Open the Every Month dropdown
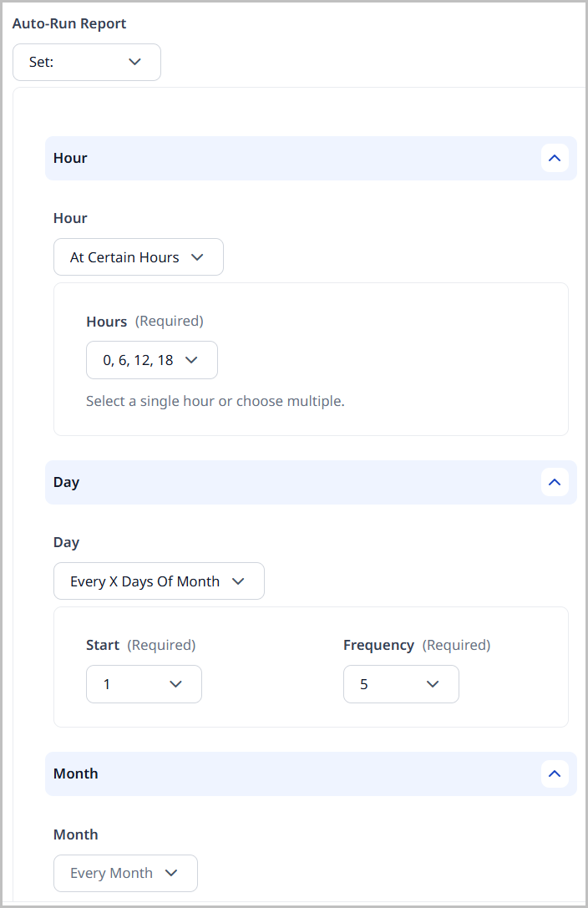Image resolution: width=588 pixels, height=908 pixels. click(x=125, y=872)
